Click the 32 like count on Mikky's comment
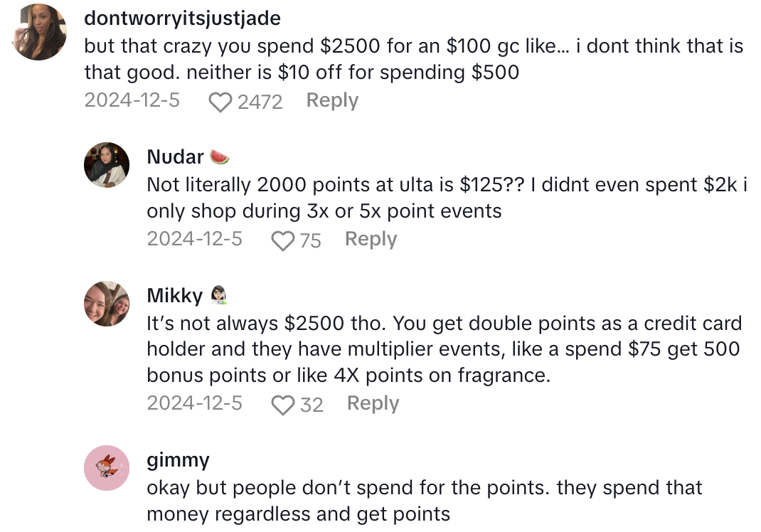Screen dimensions: 761x532 tap(312, 405)
